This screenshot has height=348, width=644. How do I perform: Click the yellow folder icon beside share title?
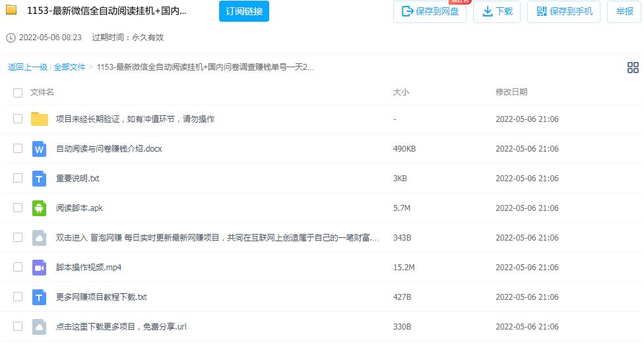pos(11,10)
